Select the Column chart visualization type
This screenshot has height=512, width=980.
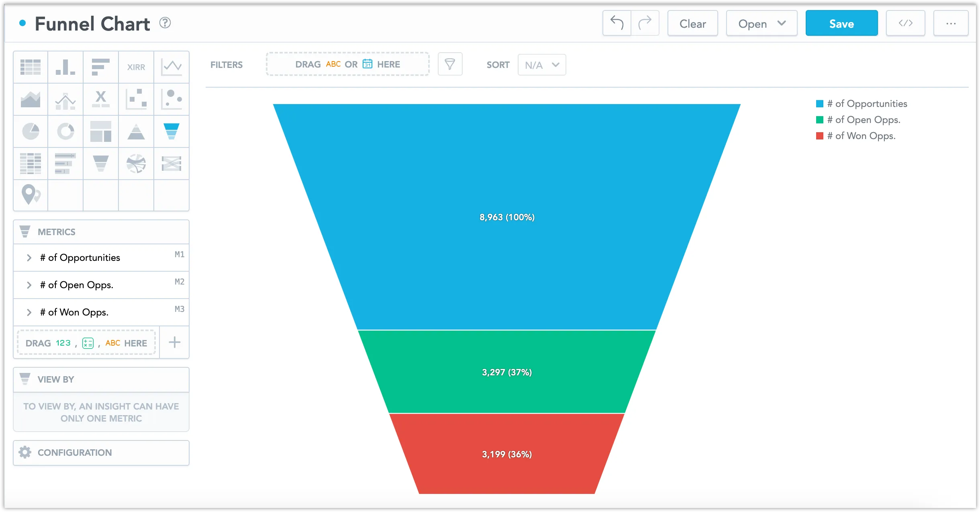(65, 67)
